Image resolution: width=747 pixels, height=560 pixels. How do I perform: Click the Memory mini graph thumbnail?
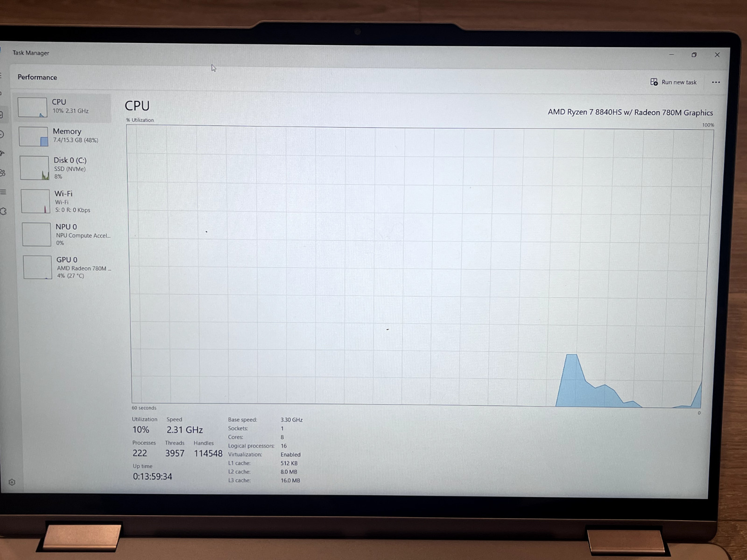[x=33, y=137]
